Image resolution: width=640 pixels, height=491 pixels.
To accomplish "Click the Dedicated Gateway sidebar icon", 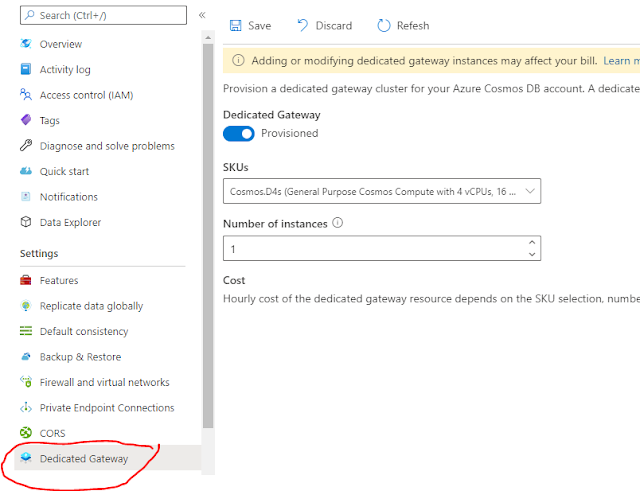I will [x=26, y=458].
